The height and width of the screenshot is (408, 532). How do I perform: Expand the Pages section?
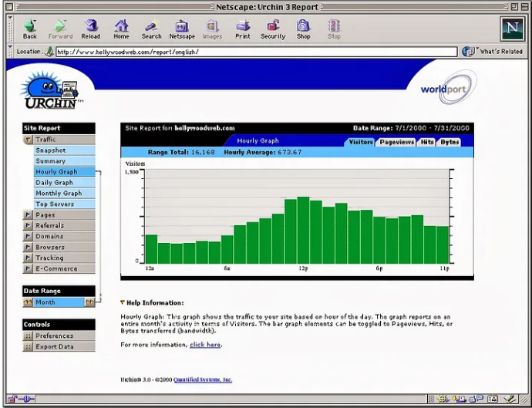coord(29,215)
